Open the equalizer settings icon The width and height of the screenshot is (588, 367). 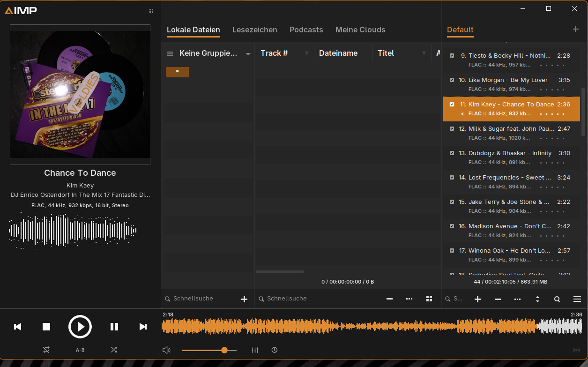(x=255, y=350)
